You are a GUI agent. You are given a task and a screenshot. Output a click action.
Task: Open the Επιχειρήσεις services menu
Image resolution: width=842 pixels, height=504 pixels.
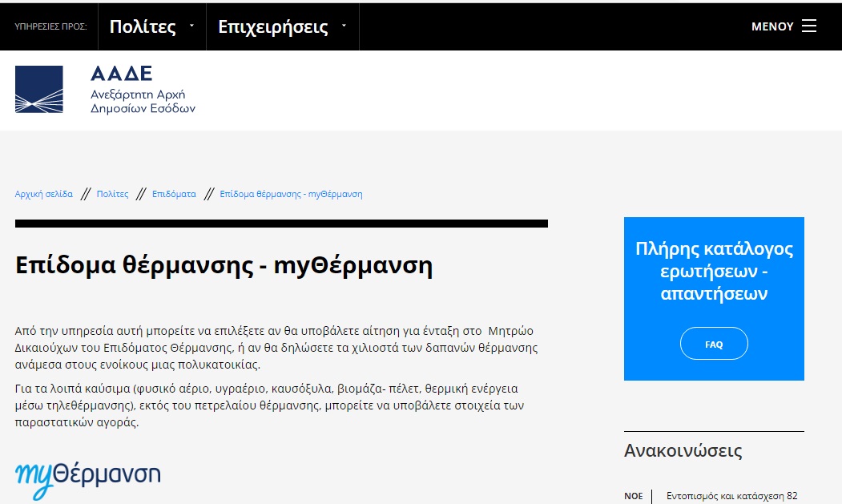[273, 26]
